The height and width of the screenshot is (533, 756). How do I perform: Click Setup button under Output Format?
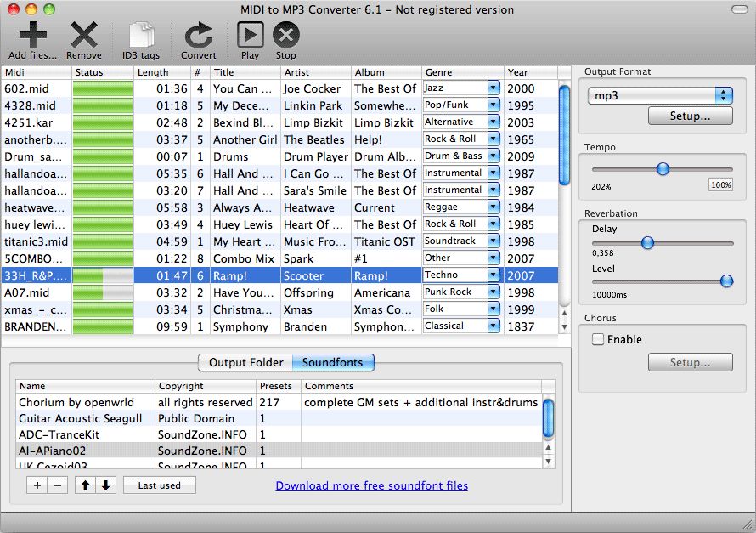(x=690, y=116)
